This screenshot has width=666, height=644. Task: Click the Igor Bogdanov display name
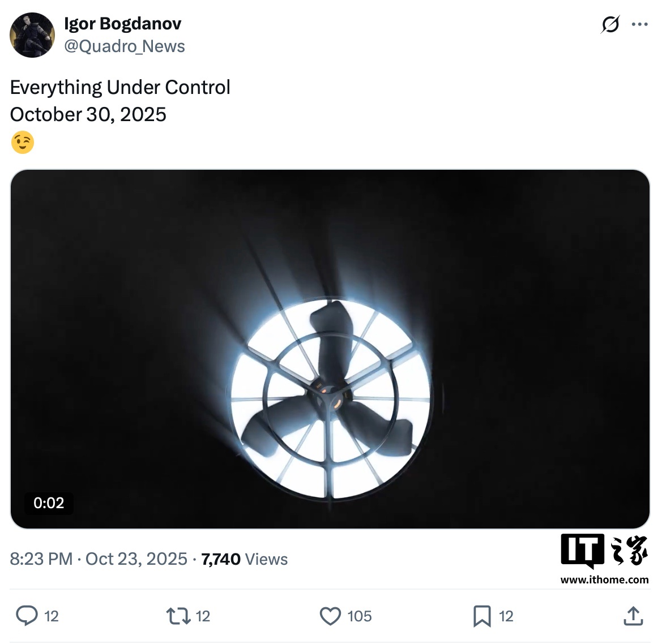[x=122, y=24]
